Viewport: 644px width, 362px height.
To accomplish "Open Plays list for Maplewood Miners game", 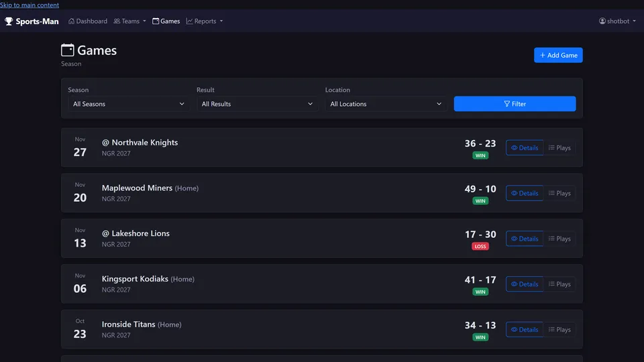I will (x=559, y=193).
